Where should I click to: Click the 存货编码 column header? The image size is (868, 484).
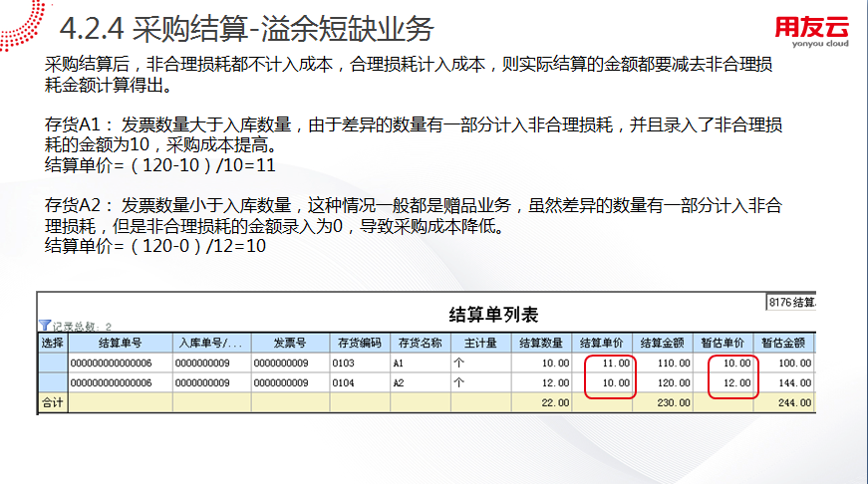(360, 343)
